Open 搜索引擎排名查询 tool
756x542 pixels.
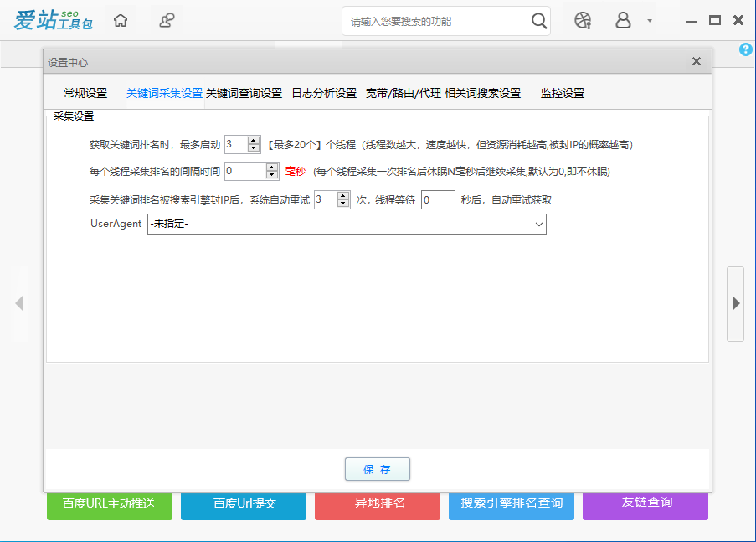pyautogui.click(x=512, y=505)
